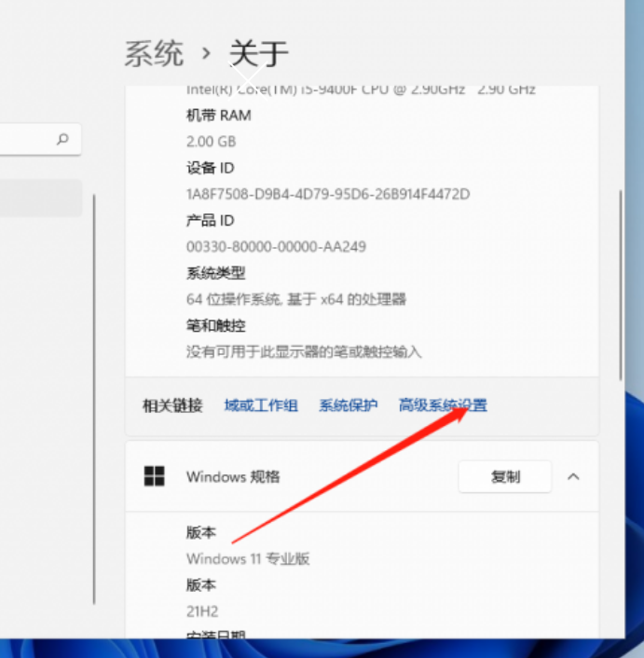The image size is (644, 658).
Task: Click the 产品 ID label
Action: 211,220
